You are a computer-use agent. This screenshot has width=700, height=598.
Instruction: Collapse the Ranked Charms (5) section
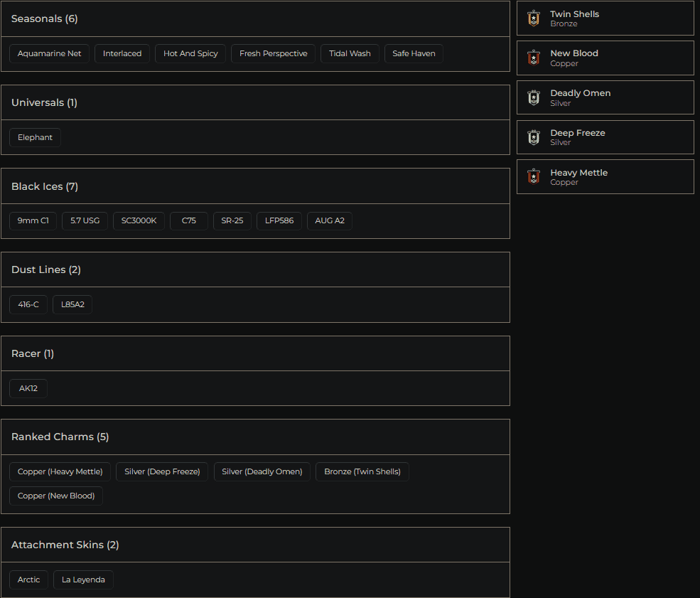(256, 436)
